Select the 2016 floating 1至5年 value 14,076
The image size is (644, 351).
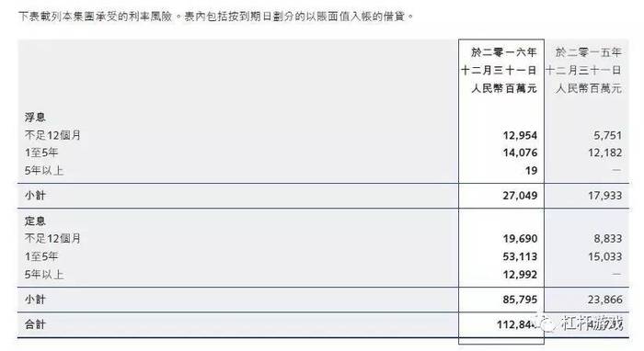[x=520, y=153]
